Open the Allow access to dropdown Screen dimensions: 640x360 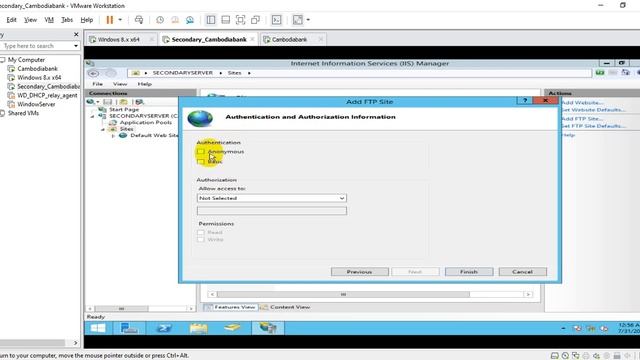(x=272, y=198)
